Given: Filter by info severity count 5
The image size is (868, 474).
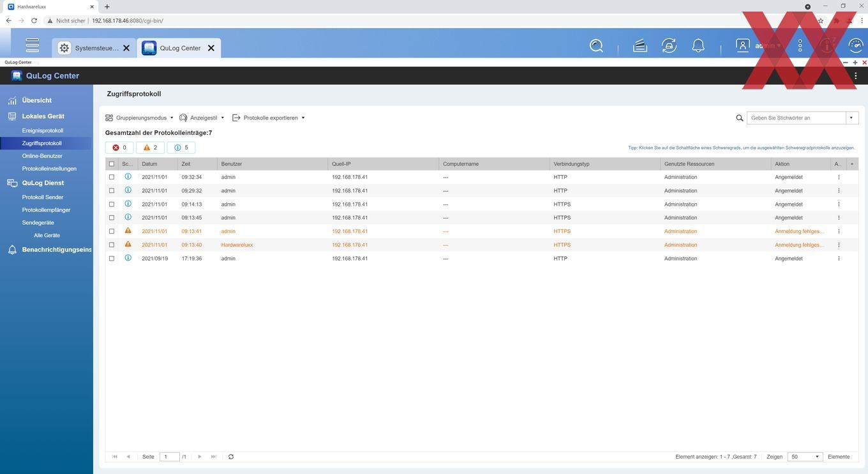Looking at the screenshot, I should pos(181,148).
